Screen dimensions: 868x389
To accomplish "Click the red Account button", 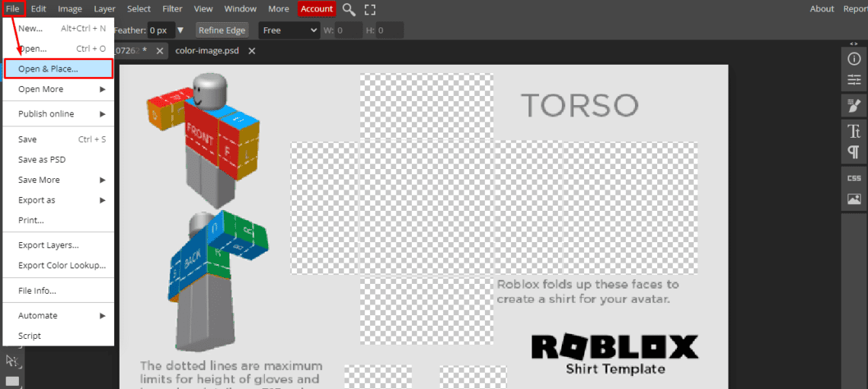I will tap(317, 9).
